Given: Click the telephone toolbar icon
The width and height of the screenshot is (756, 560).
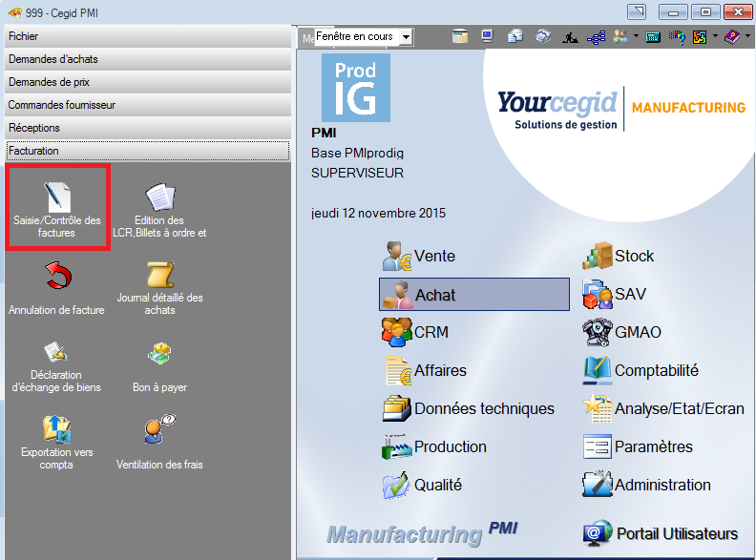Looking at the screenshot, I should 543,36.
